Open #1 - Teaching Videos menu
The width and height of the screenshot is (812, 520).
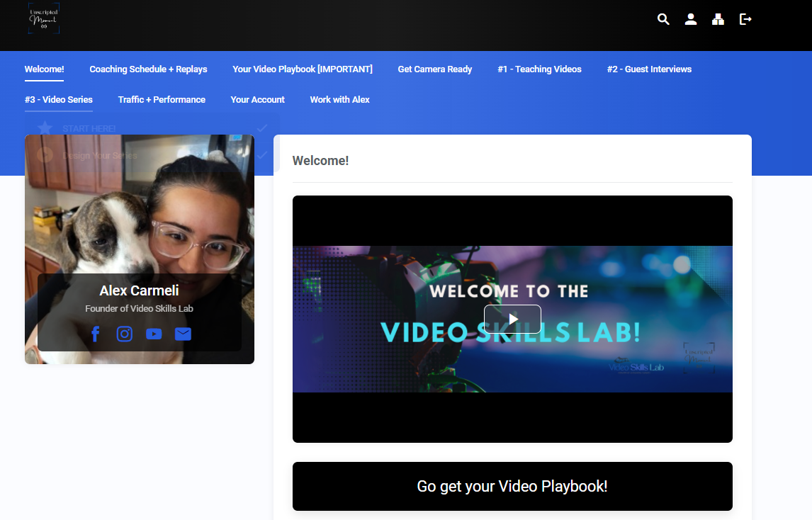[539, 69]
